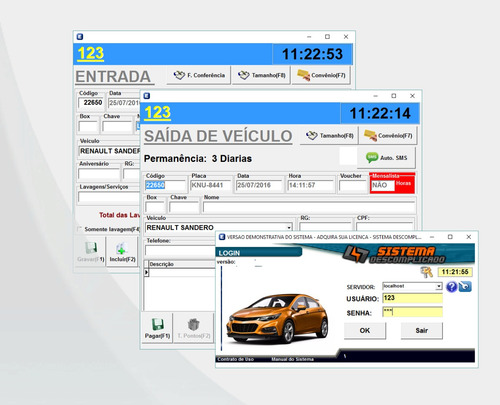Click the Código field in Saída window
Image resolution: width=500 pixels, height=405 pixels.
coord(165,185)
